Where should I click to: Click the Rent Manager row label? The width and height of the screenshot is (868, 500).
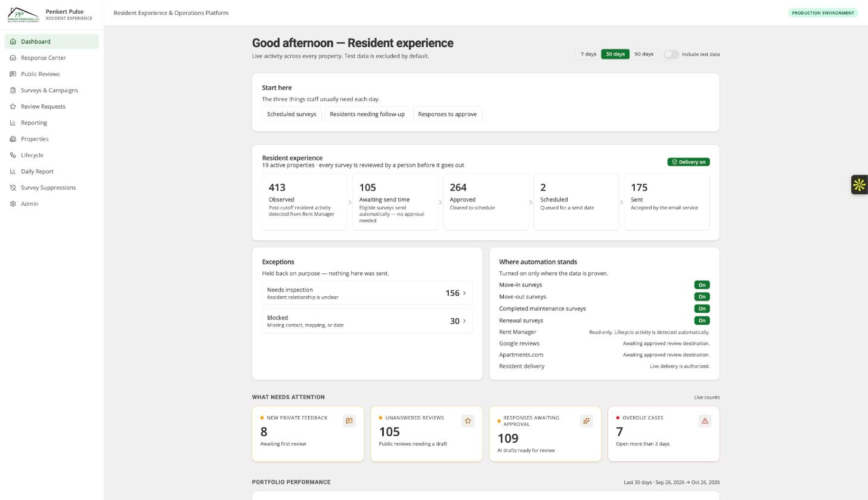[x=517, y=332]
